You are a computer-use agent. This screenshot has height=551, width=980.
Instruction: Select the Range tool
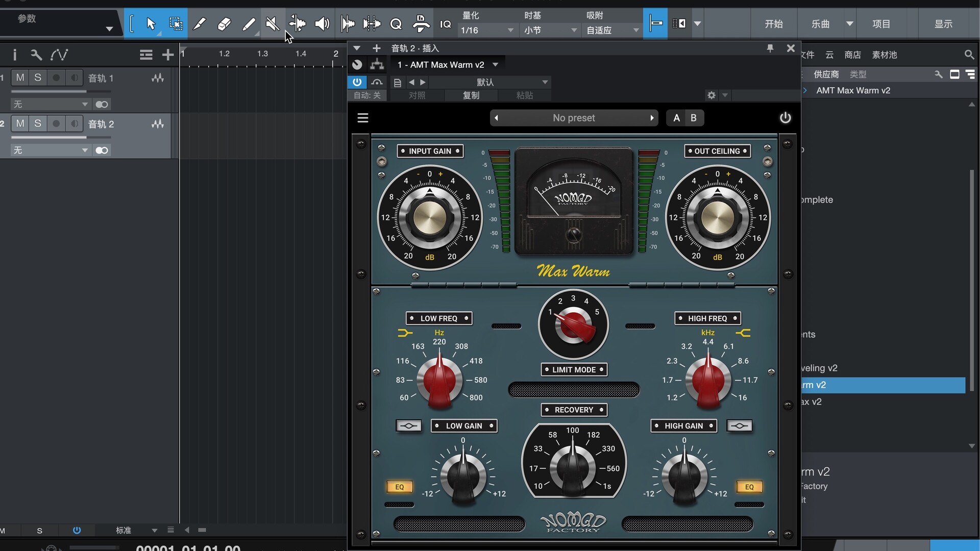click(176, 23)
